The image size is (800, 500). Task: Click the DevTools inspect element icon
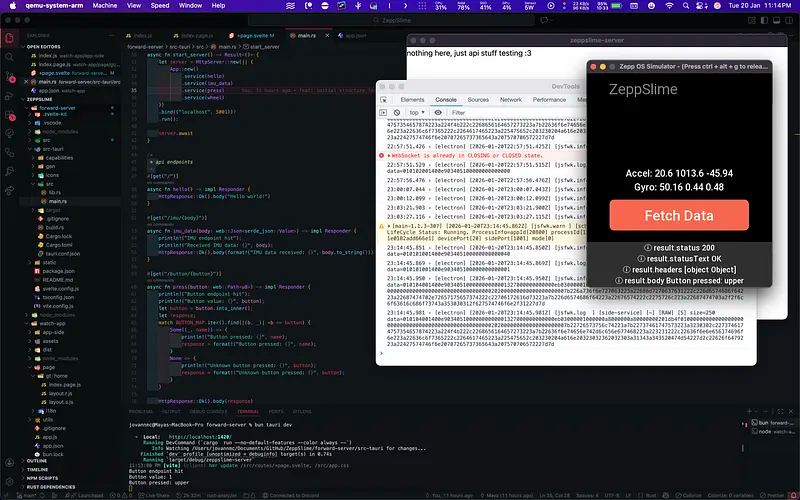tap(383, 100)
